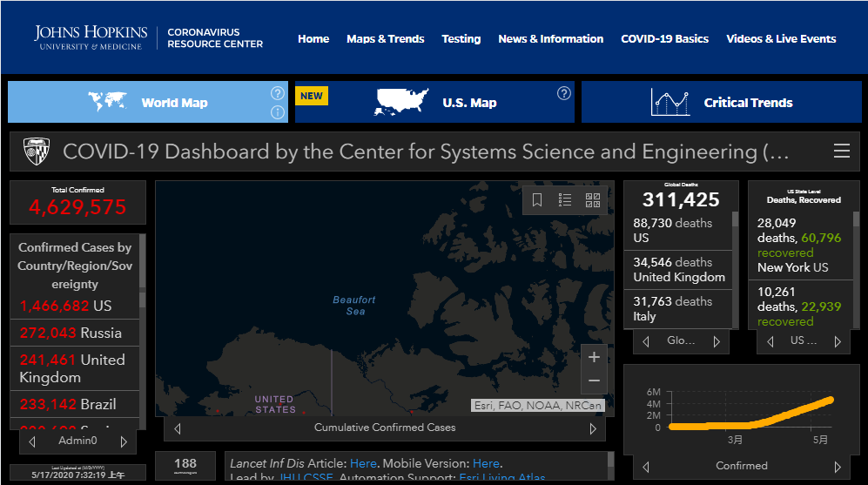Screen dimensions: 868x485
Task: Switch to next map after Cumulative Confirmed Cases
Action: [593, 428]
